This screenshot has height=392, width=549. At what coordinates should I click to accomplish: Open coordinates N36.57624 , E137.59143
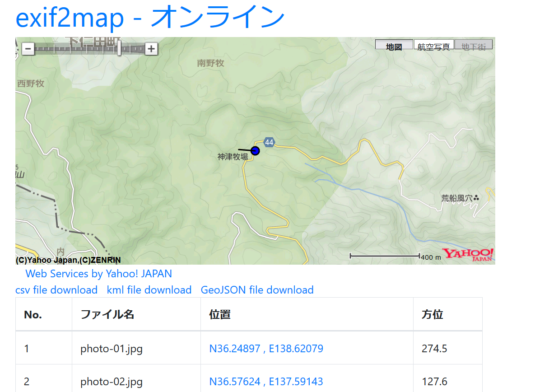tap(266, 381)
